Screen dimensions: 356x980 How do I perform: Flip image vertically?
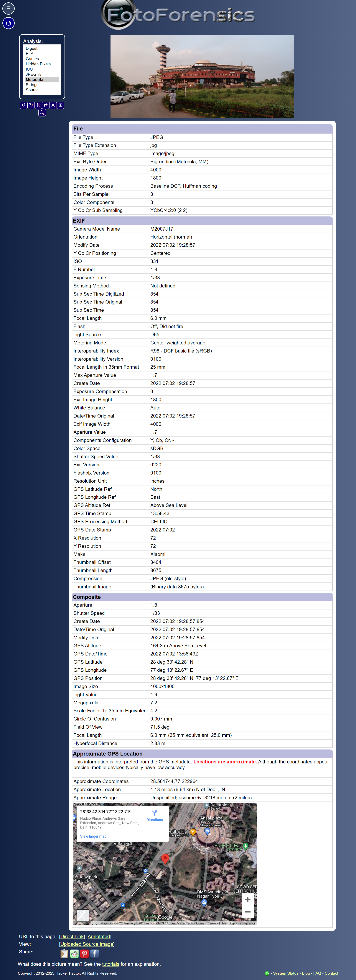coord(38,105)
